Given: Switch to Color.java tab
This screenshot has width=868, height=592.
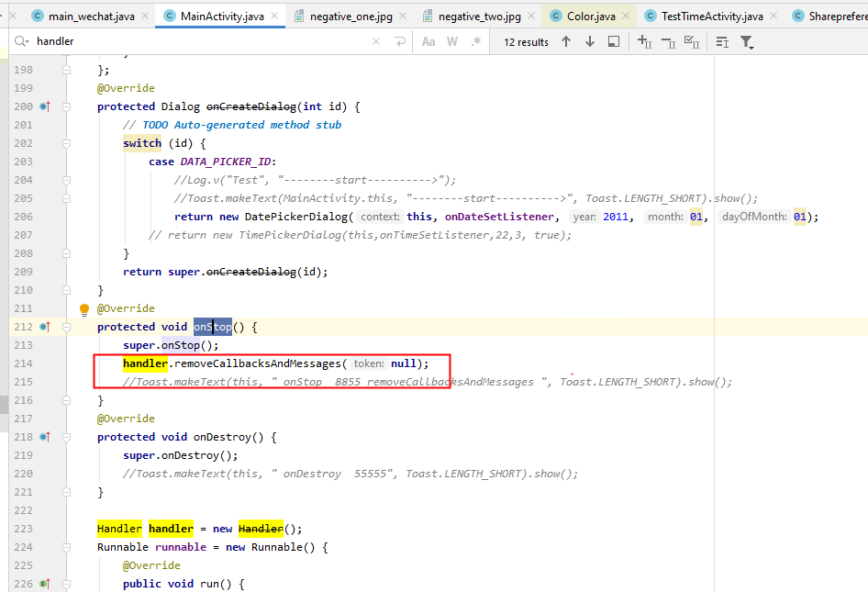Looking at the screenshot, I should (591, 16).
